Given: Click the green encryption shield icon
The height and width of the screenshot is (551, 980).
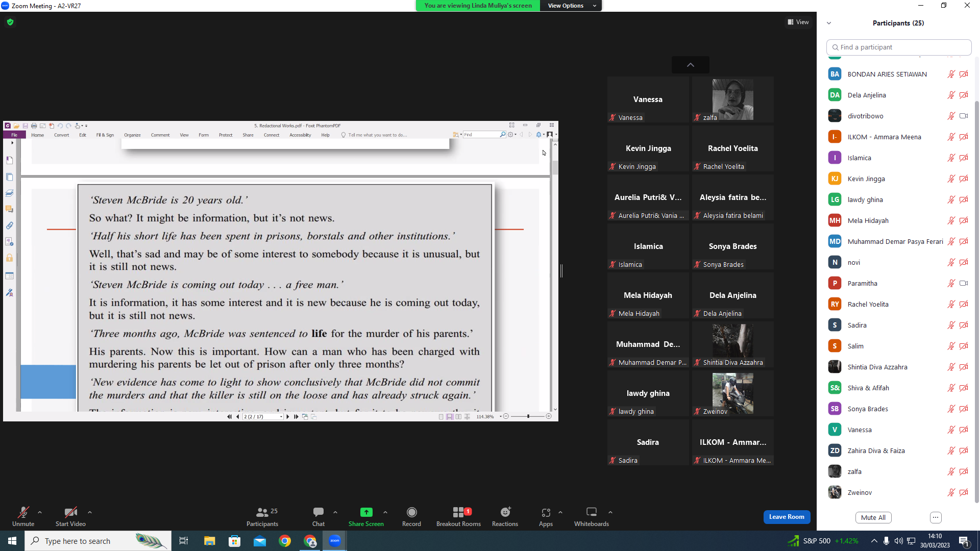Looking at the screenshot, I should pos(10,22).
